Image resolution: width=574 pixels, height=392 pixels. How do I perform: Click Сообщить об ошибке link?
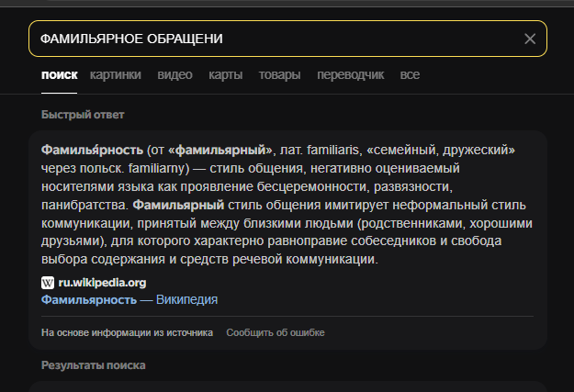point(276,332)
